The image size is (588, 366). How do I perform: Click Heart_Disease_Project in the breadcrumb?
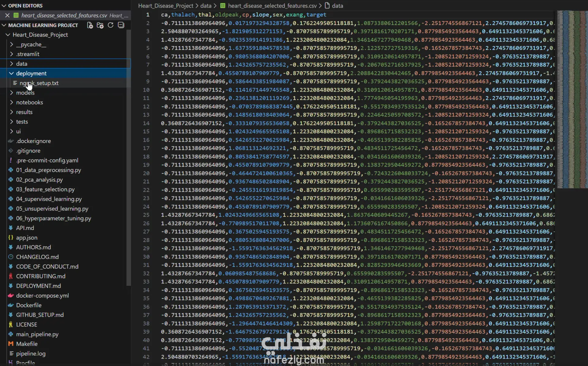165,6
